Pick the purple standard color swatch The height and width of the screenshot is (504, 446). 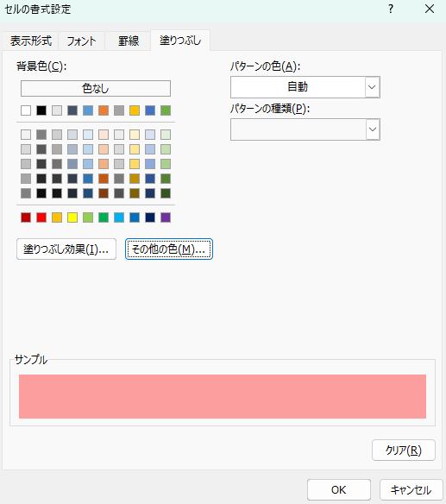tap(166, 217)
